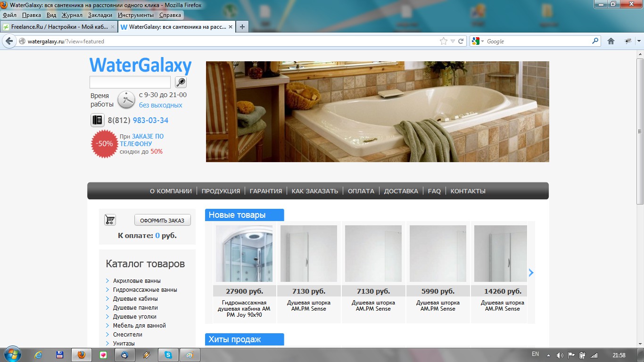Open the Мебель для ванной category
The width and height of the screenshot is (644, 362).
(140, 326)
